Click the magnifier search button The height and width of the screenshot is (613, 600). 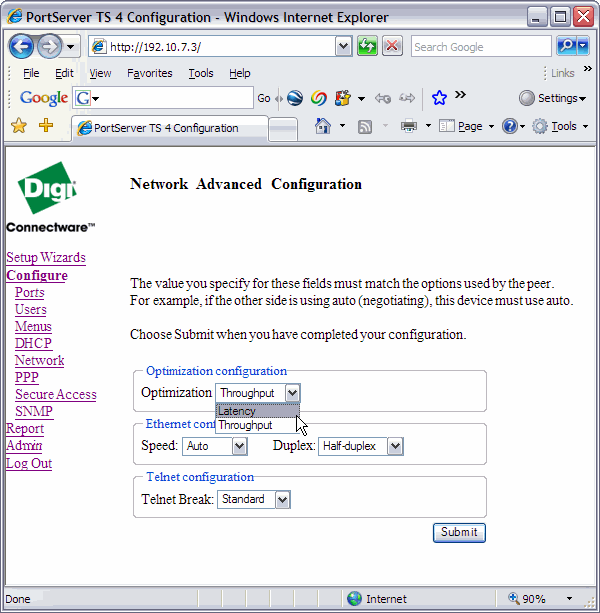pyautogui.click(x=566, y=47)
